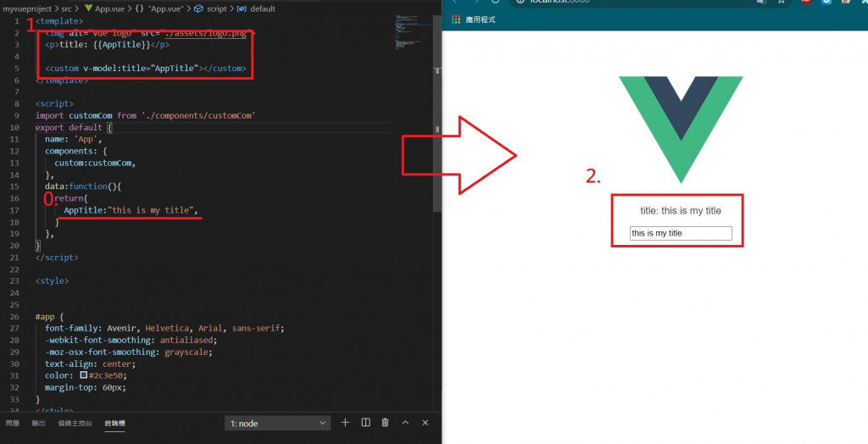Open 應用程式 bookmark in the browser
The image size is (868, 444).
click(481, 19)
